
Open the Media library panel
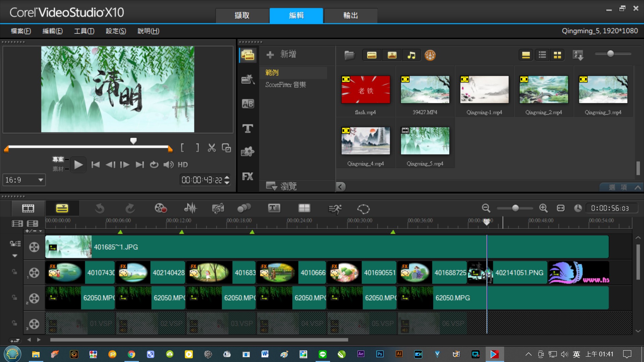pyautogui.click(x=248, y=55)
